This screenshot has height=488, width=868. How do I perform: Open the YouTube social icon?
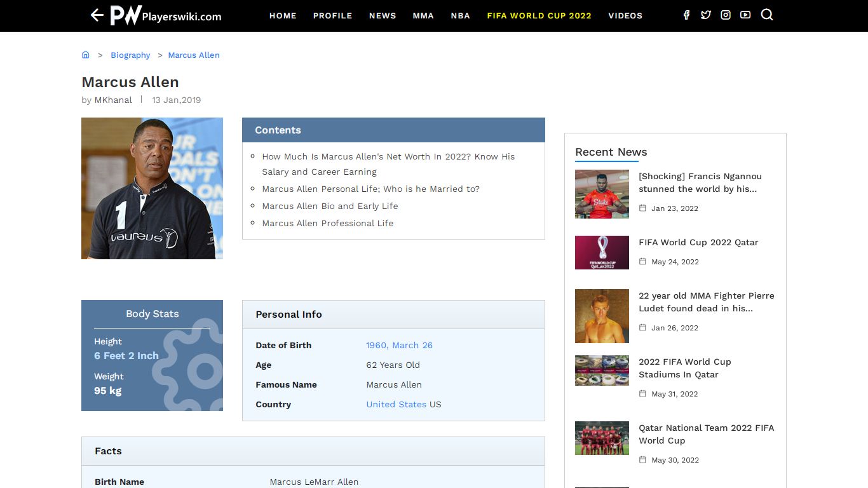point(745,15)
